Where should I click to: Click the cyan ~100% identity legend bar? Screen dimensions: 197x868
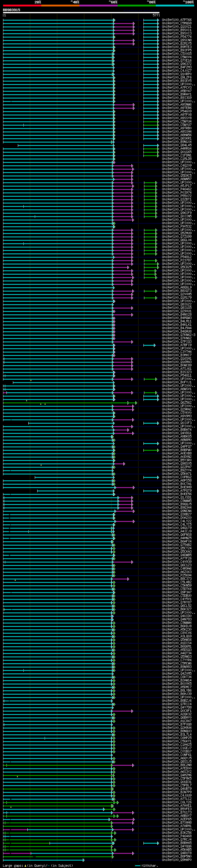pos(175,6)
